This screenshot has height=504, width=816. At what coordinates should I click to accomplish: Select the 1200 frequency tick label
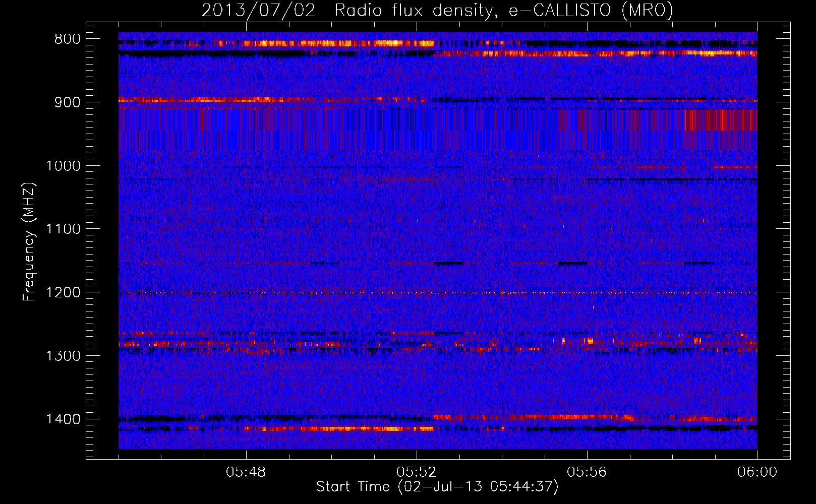pos(63,293)
